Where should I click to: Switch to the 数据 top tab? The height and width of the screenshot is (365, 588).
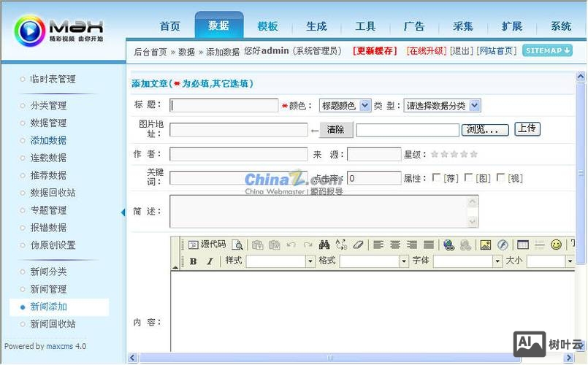pyautogui.click(x=219, y=26)
